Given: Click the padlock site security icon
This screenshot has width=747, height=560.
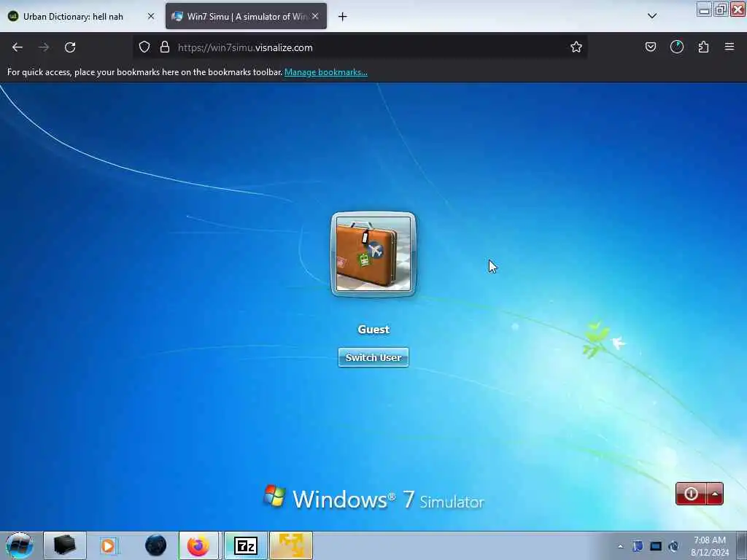Looking at the screenshot, I should click(165, 47).
